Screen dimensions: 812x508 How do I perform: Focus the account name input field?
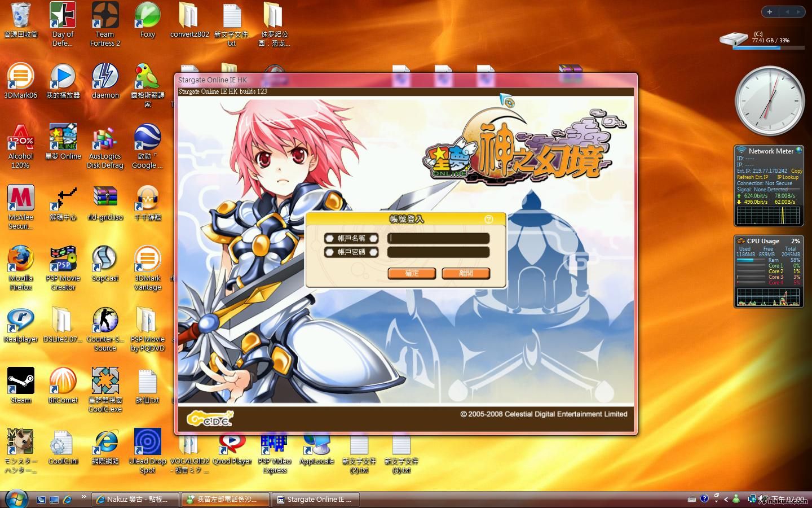(438, 238)
